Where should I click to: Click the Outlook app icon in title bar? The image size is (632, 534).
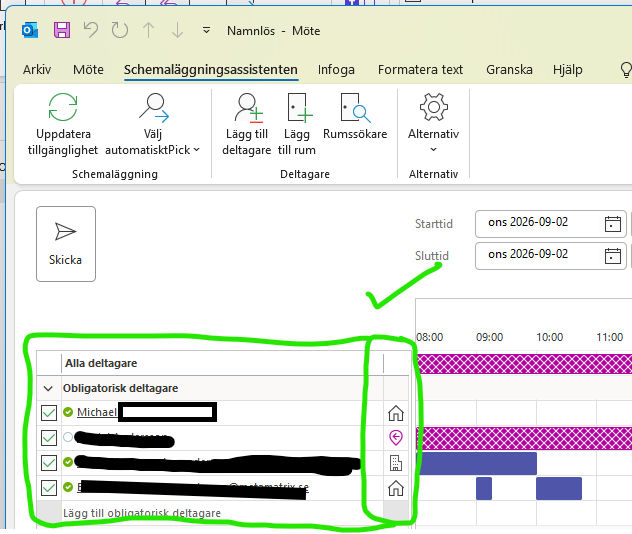(30, 30)
